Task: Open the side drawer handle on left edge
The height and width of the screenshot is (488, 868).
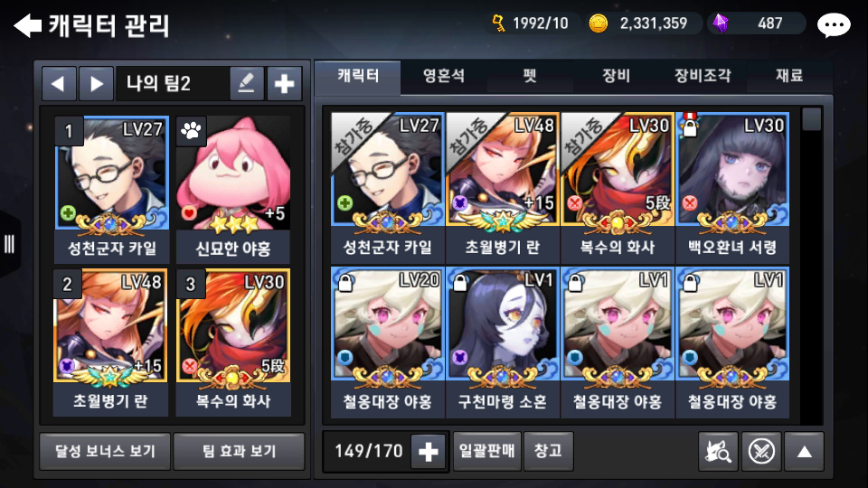Action: click(9, 244)
